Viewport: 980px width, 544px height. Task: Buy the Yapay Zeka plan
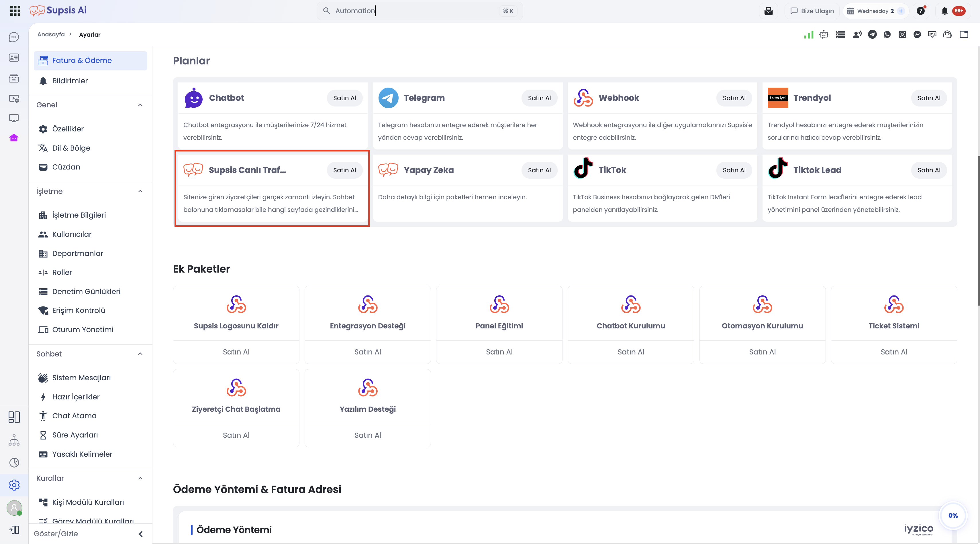coord(540,170)
